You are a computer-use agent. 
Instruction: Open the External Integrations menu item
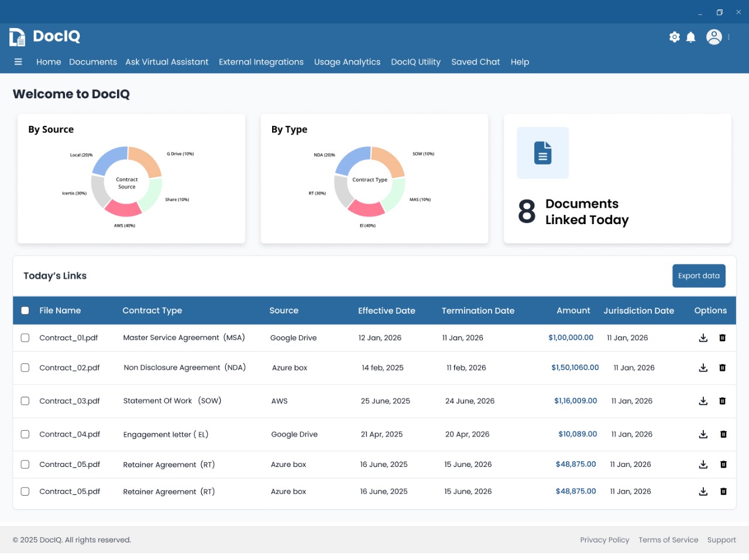click(261, 62)
